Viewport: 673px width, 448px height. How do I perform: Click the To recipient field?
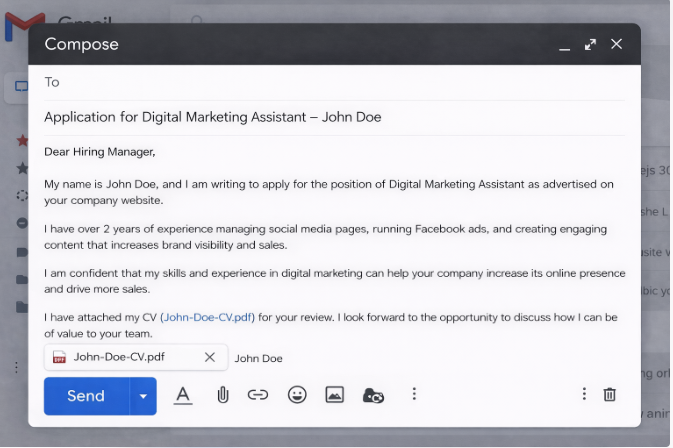click(x=330, y=82)
